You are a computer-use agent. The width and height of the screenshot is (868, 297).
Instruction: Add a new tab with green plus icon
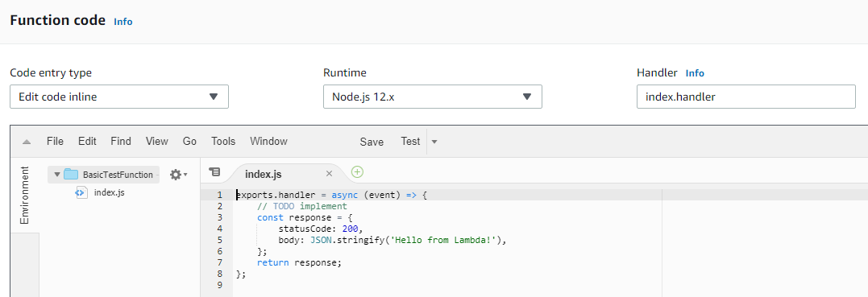tap(358, 172)
